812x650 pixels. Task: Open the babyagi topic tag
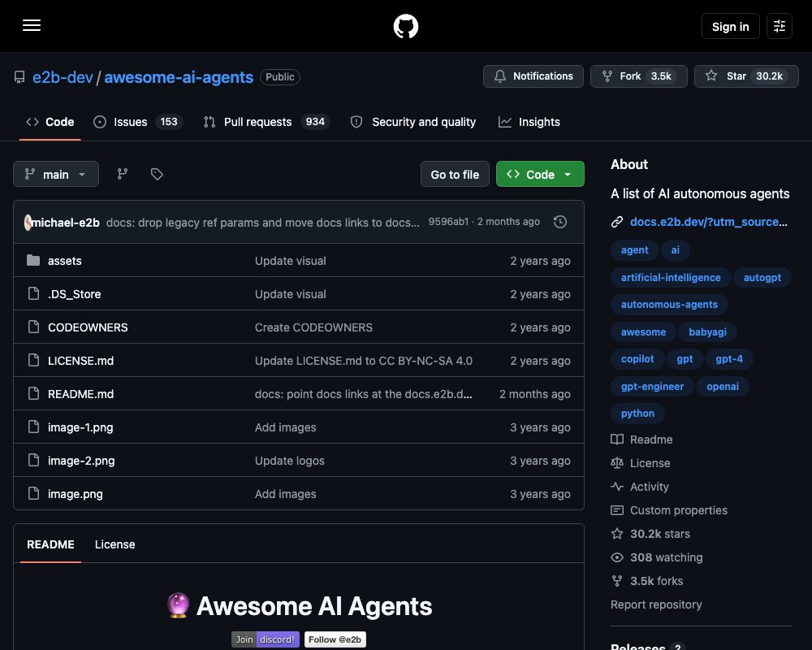click(x=707, y=331)
